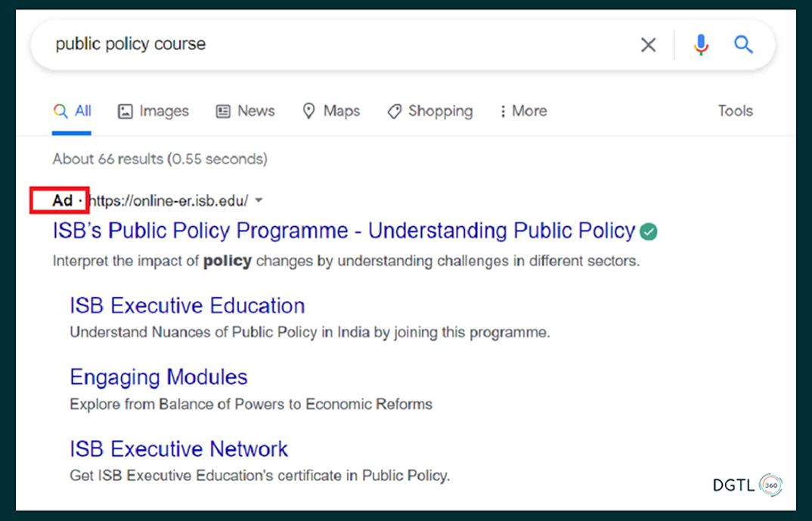Expand the dropdown arrow beside the ad URL

259,200
